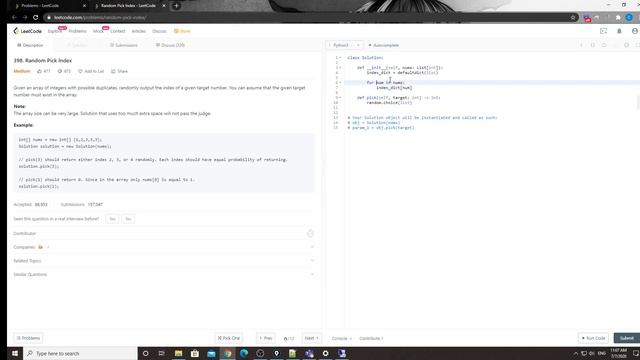
Task: Open the Explore menu item
Action: [x=55, y=31]
